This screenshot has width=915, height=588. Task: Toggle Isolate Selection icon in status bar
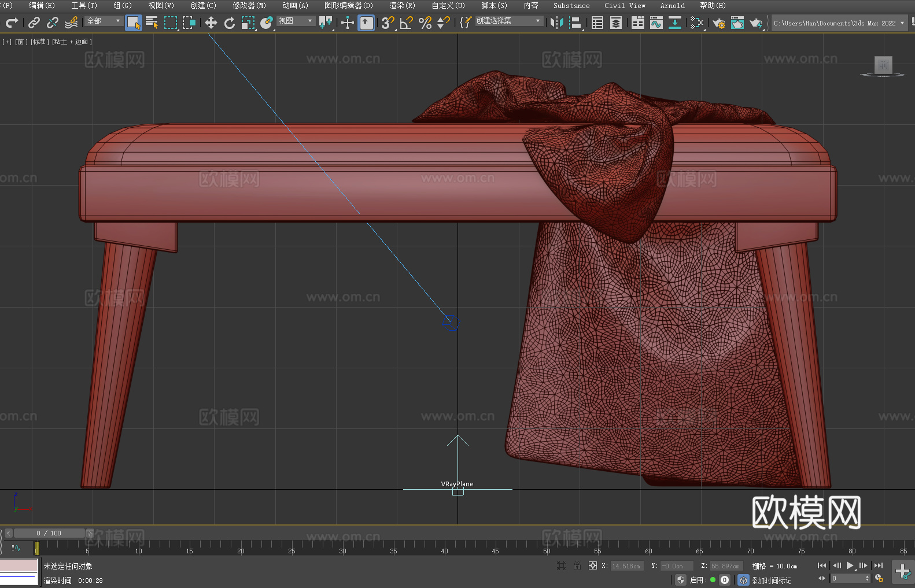(561, 565)
